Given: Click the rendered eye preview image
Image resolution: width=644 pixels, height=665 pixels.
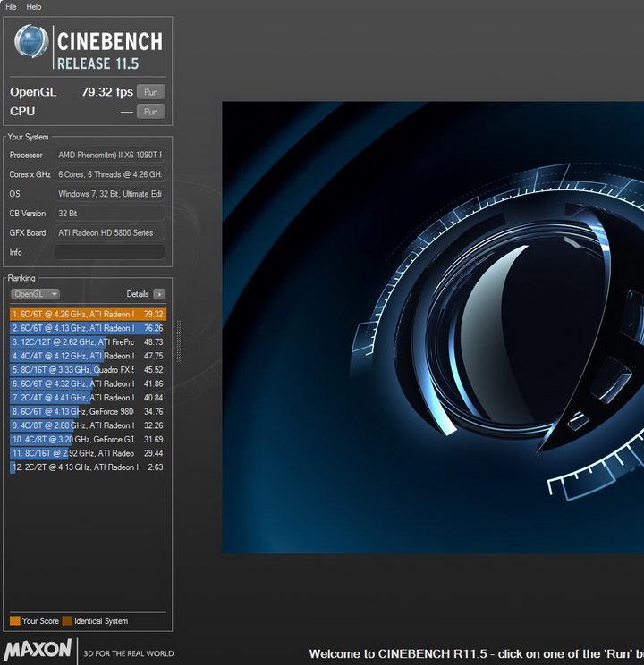Looking at the screenshot, I should click(433, 327).
